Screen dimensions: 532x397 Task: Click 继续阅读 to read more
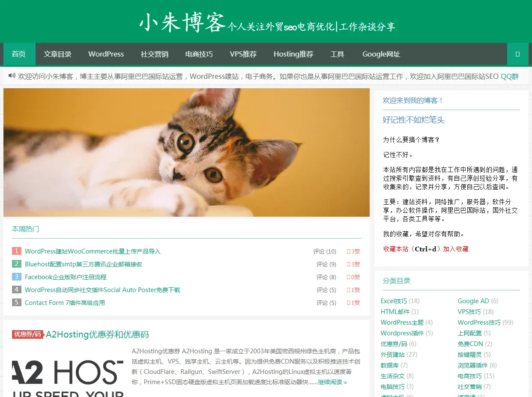[332, 382]
